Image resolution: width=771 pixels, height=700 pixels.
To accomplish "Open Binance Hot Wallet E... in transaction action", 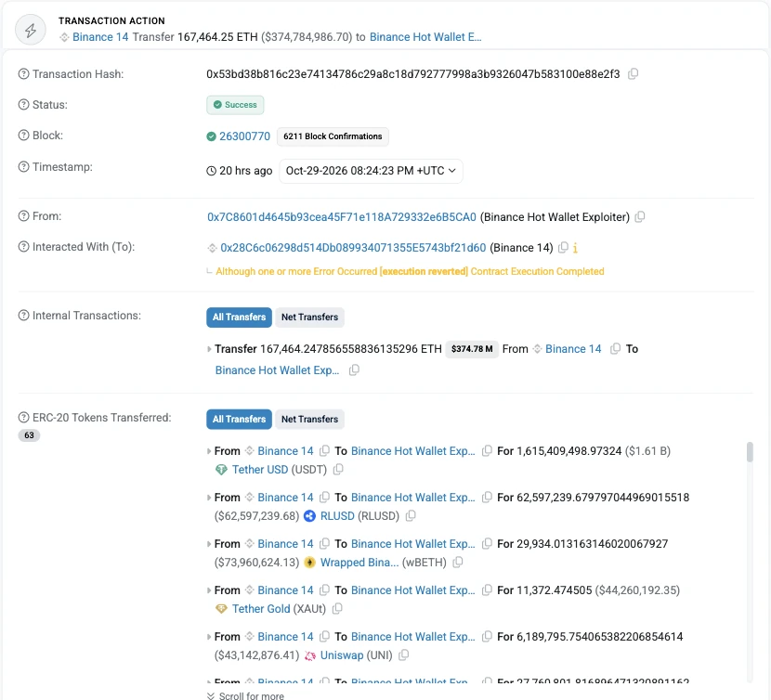I will click(425, 37).
